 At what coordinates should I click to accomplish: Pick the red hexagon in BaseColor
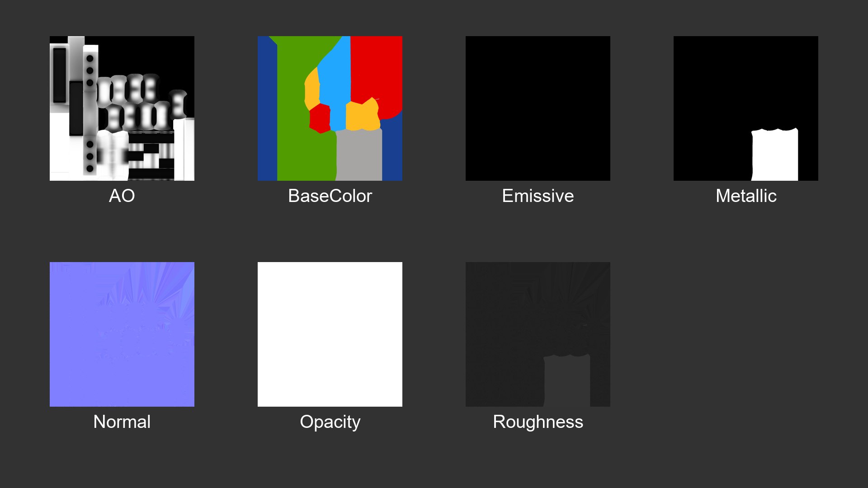tap(320, 118)
